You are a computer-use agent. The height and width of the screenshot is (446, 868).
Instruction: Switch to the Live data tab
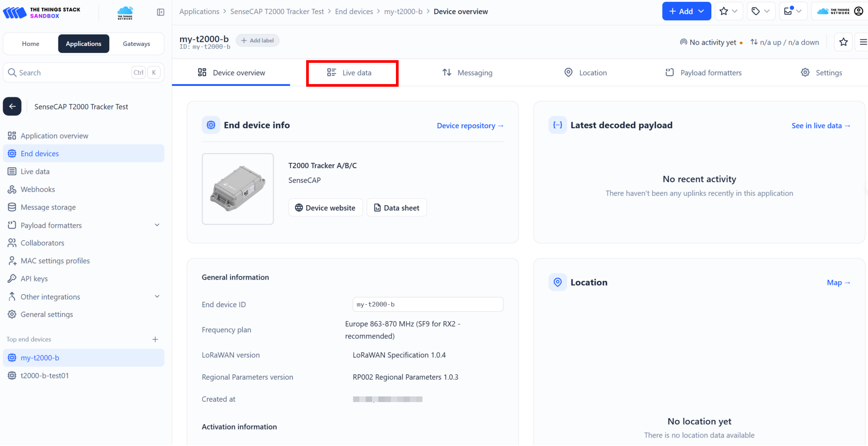352,73
